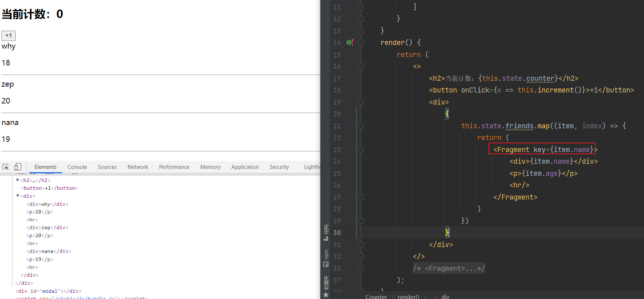Click the 'why' text on the page

(8, 46)
